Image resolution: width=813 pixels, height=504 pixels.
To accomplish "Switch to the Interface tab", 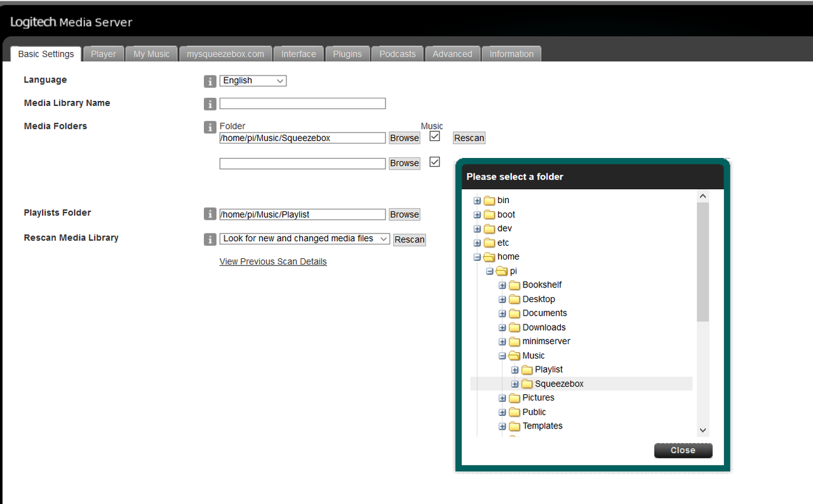I will [x=299, y=54].
